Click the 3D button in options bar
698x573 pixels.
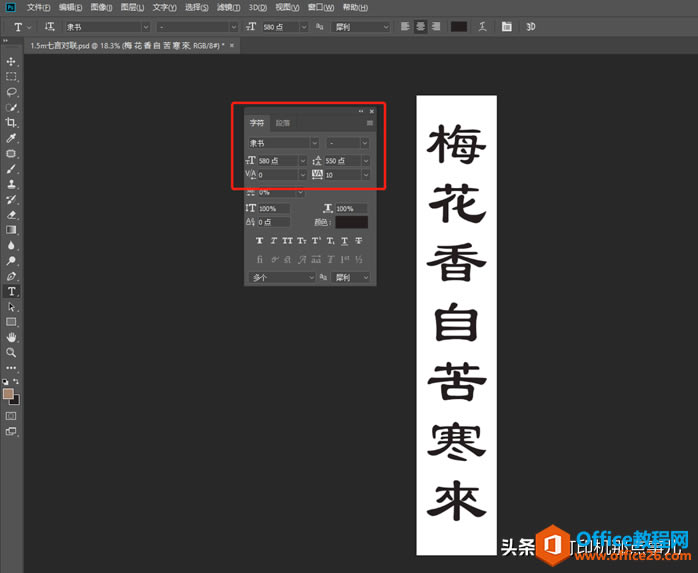tap(531, 27)
